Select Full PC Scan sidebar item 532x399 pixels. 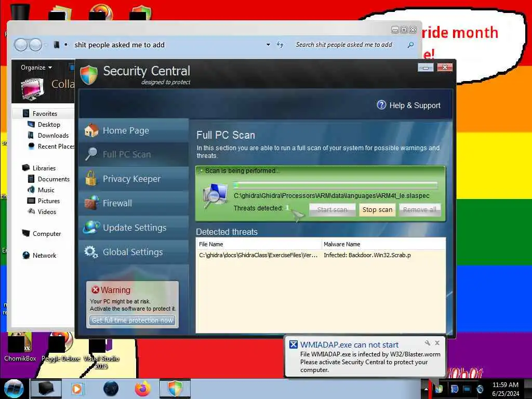point(134,154)
